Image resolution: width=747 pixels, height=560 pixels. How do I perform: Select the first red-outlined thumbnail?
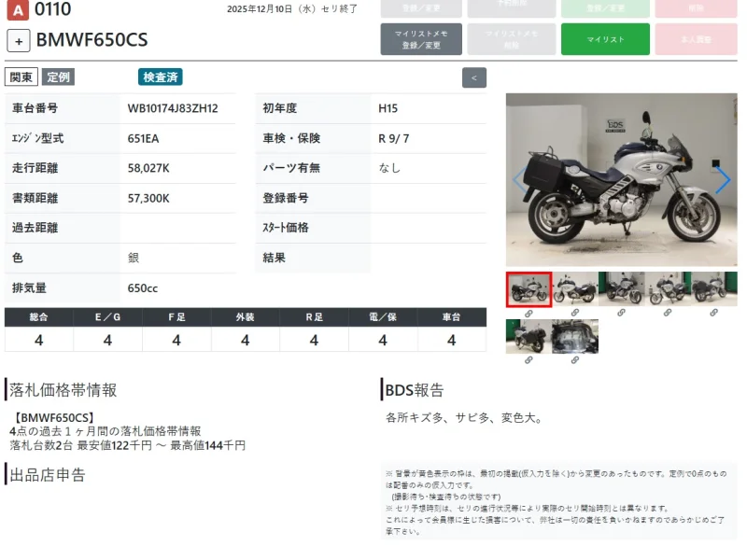pos(529,289)
